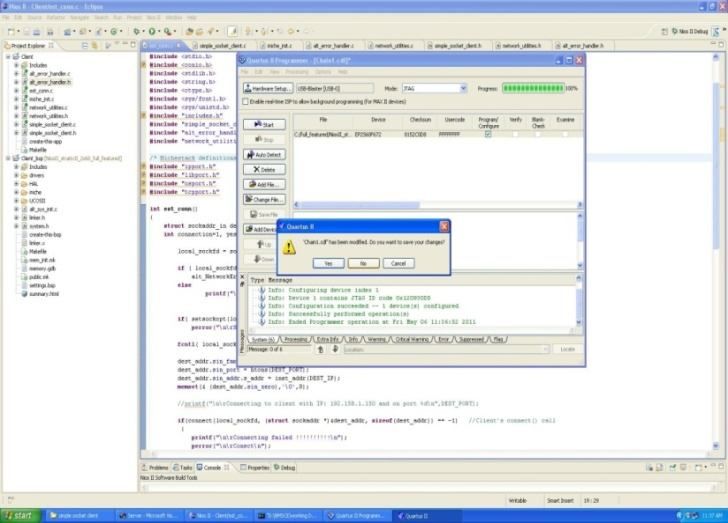Screen dimensions: 728x523
Task: Switch to Quartus II Programmer taskbar item
Action: point(357,516)
